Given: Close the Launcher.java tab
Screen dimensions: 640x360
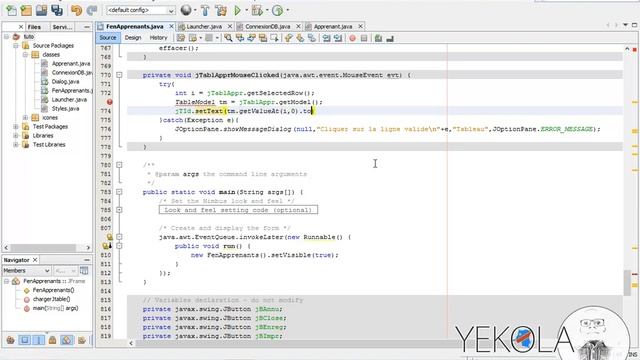Looking at the screenshot, I should (230, 26).
